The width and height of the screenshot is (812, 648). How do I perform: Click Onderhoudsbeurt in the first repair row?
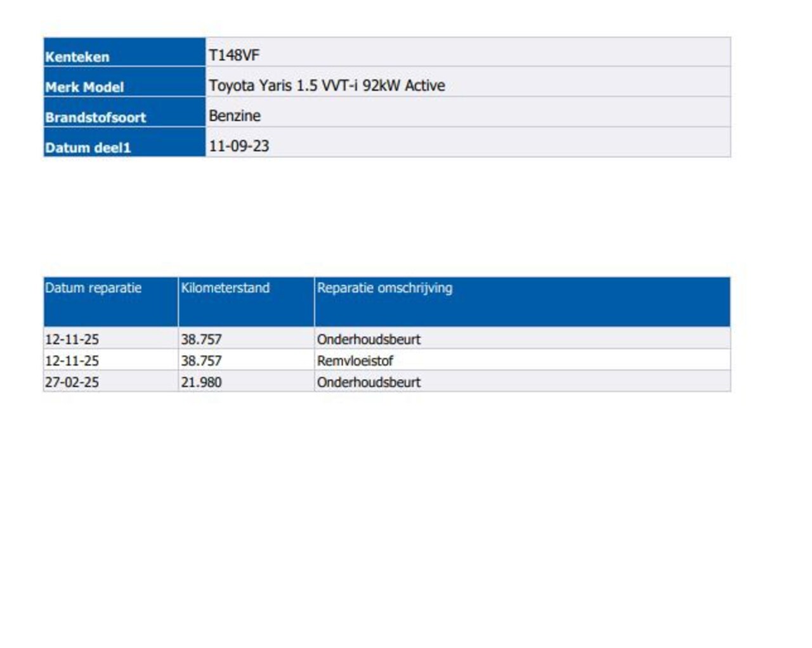(369, 339)
